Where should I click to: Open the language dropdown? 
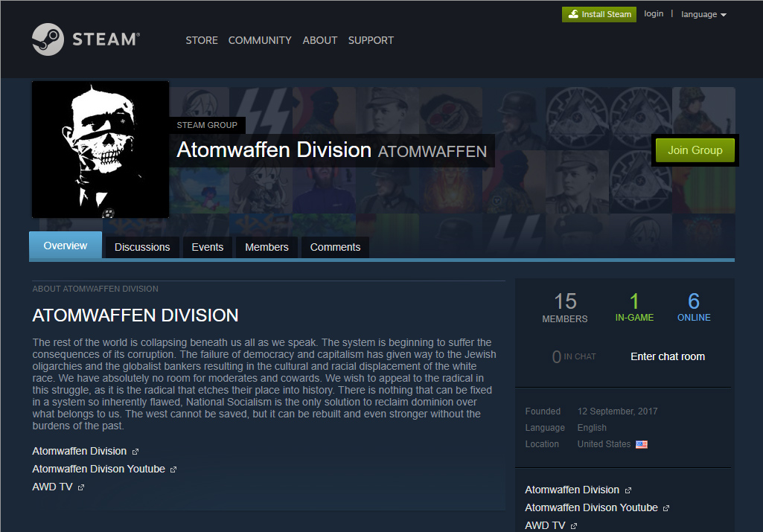[x=703, y=14]
